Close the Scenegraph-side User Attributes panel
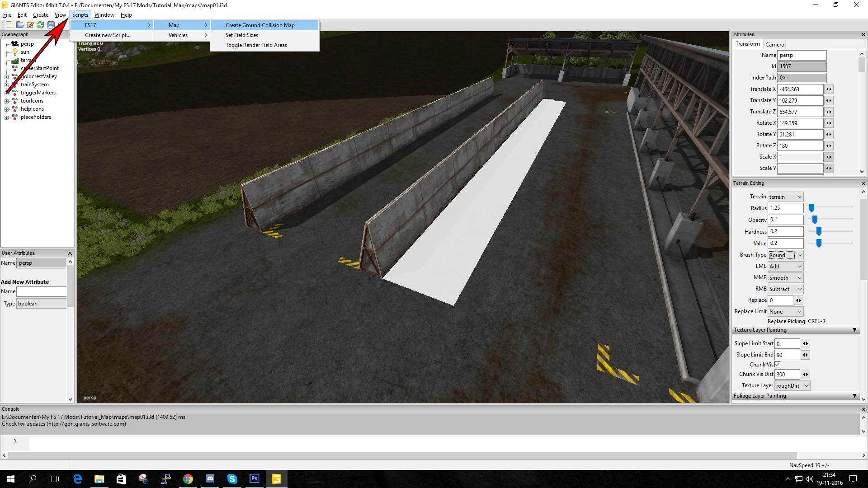 point(70,253)
